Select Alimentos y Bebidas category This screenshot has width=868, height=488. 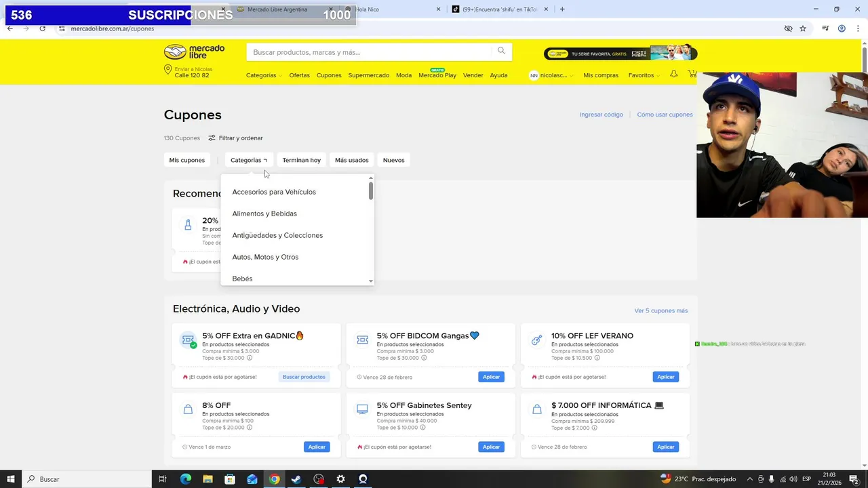click(264, 213)
